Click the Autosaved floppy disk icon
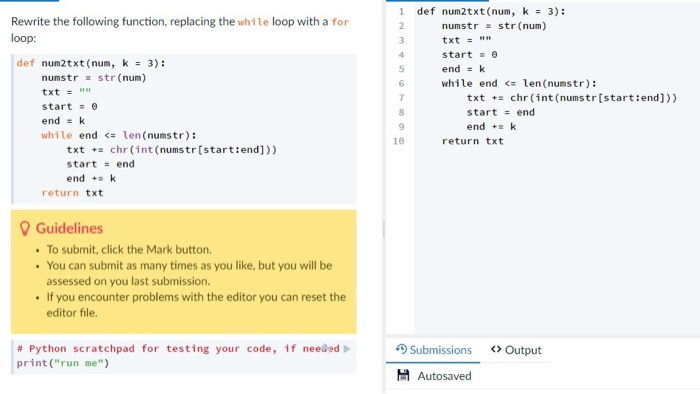 click(403, 375)
